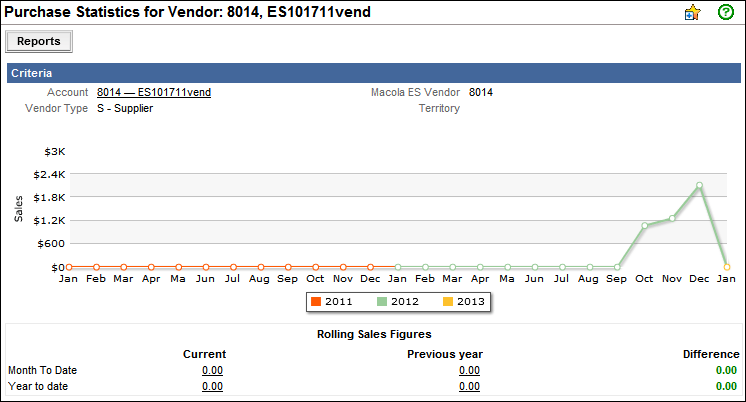Click the add to favorites star icon
Viewport: 746px width, 402px height.
tap(691, 12)
